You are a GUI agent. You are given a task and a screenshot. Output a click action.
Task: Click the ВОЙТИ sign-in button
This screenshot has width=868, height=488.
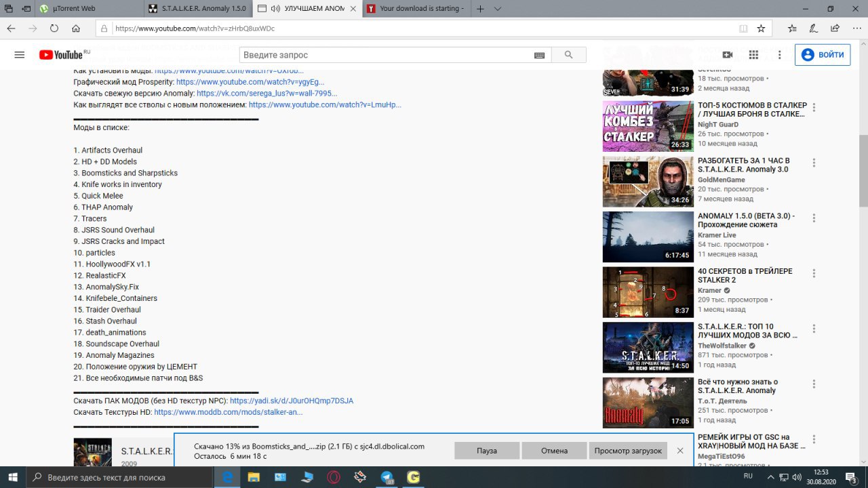823,55
